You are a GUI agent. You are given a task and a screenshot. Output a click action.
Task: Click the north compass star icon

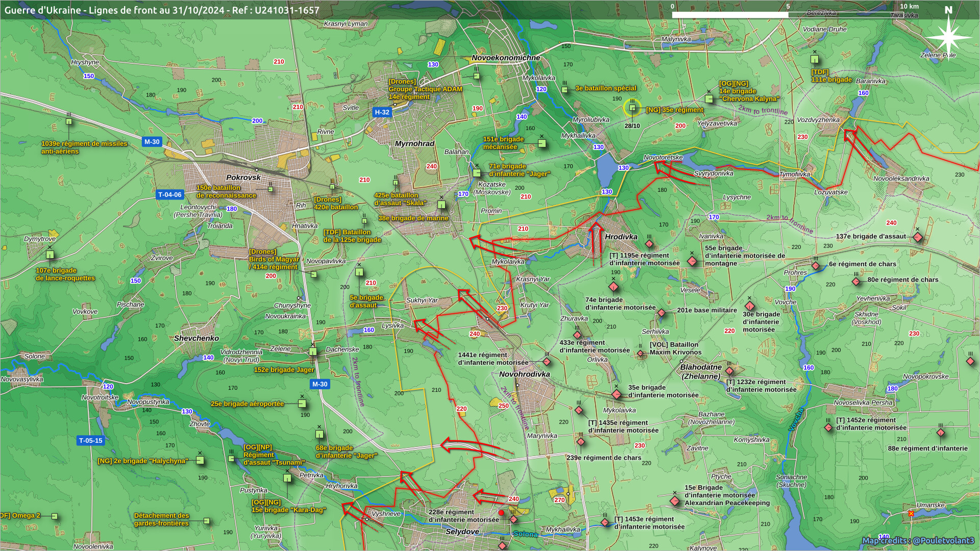point(948,37)
